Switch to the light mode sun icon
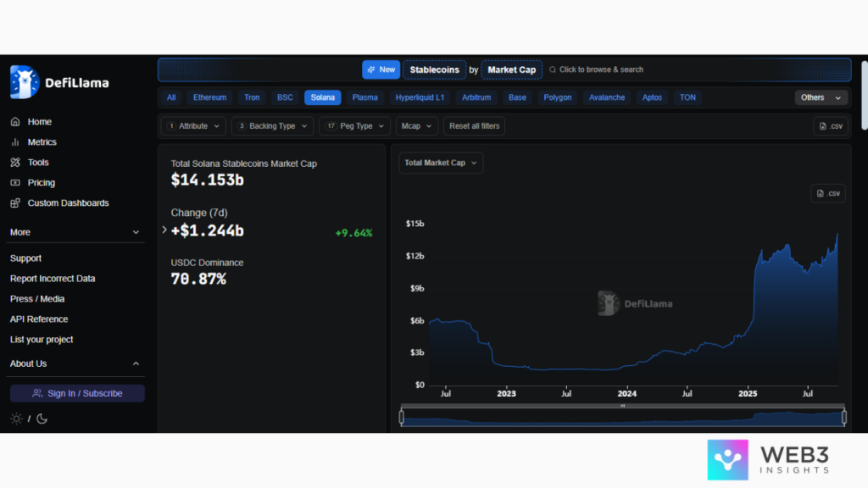 pos(16,419)
